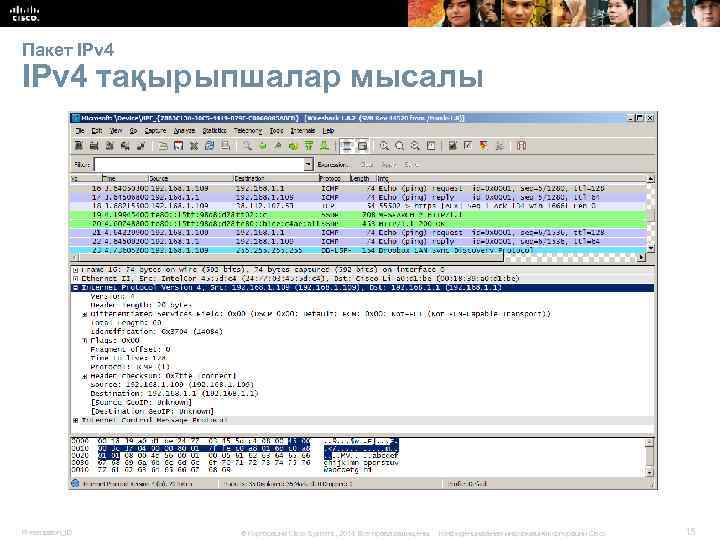Click in the Filter input field
Image resolution: width=720 pixels, height=540 pixels.
click(199, 164)
